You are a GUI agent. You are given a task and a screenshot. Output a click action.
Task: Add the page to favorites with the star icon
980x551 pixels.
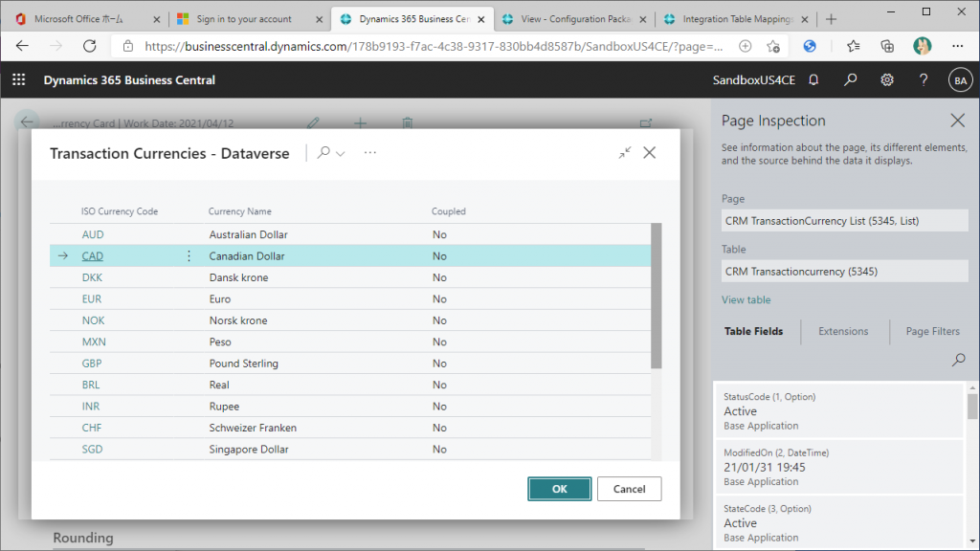pyautogui.click(x=773, y=46)
